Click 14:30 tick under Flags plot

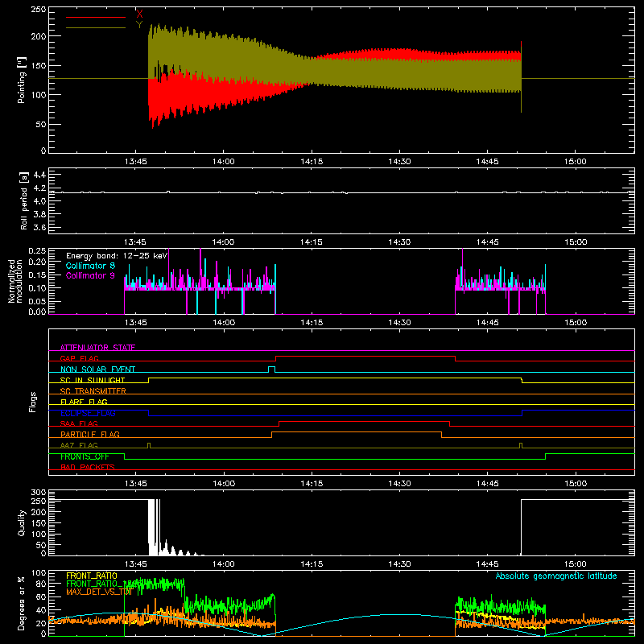coord(399,484)
